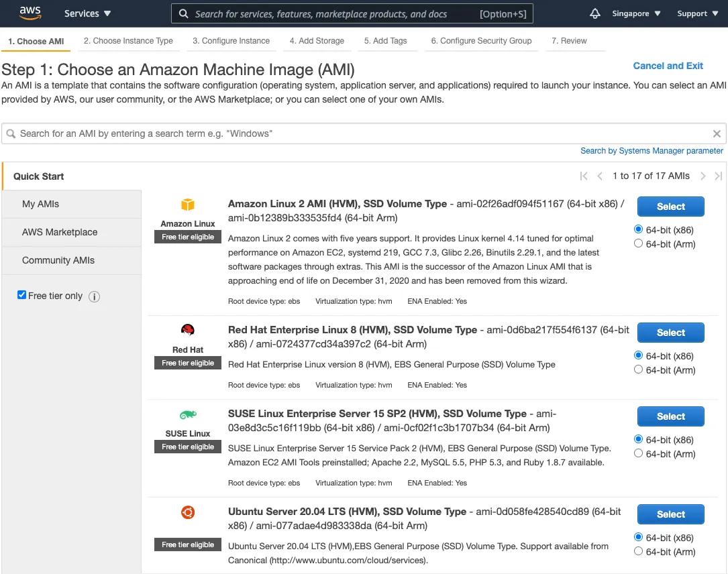Screen dimensions: 728x574
Task: Toggle the Free tier only checkbox
Action: [x=22, y=294]
